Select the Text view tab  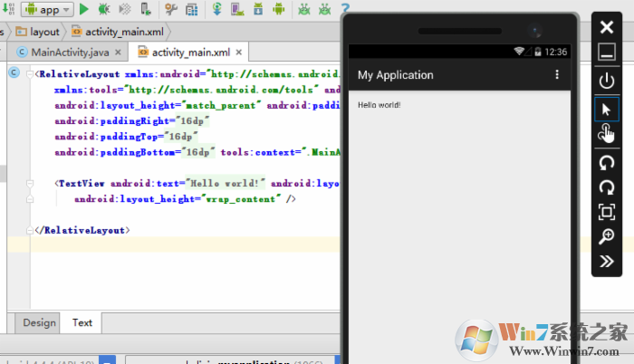point(82,322)
